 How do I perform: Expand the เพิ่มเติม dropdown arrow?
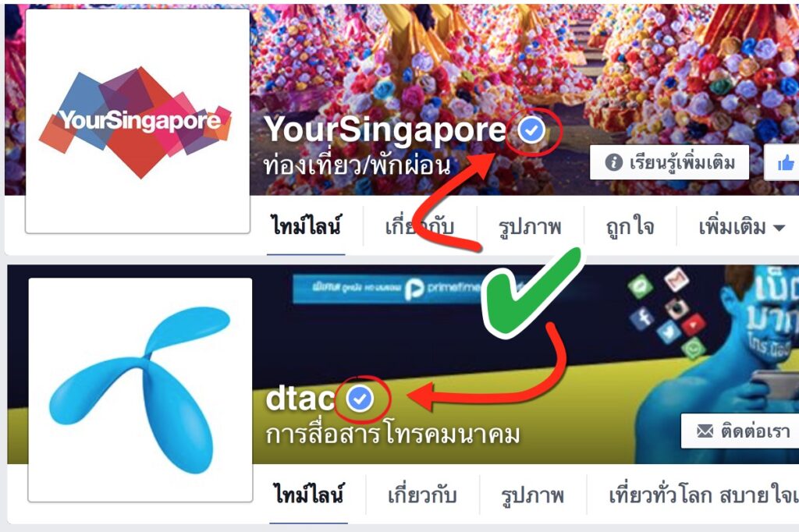point(779,228)
